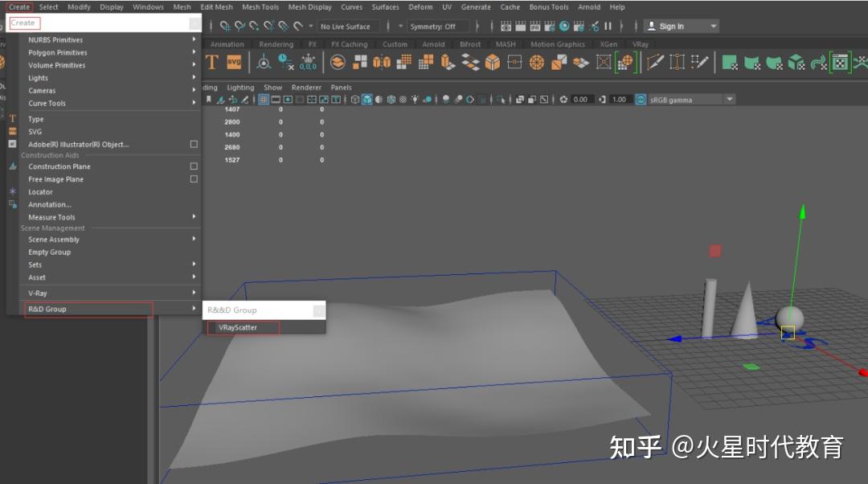This screenshot has height=484, width=868.
Task: Create an SVG object from the shelf
Action: (x=233, y=62)
